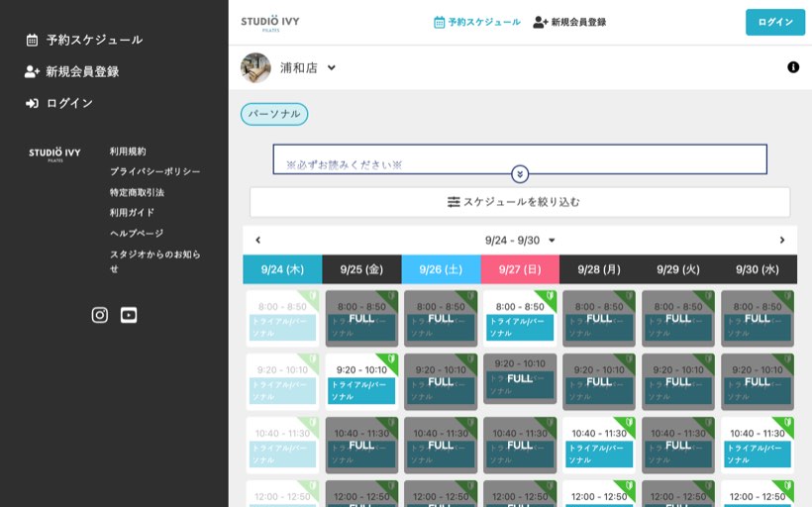Image resolution: width=812 pixels, height=507 pixels.
Task: Click FULL 9/25 10:40 - 11:30 slot
Action: (x=361, y=446)
